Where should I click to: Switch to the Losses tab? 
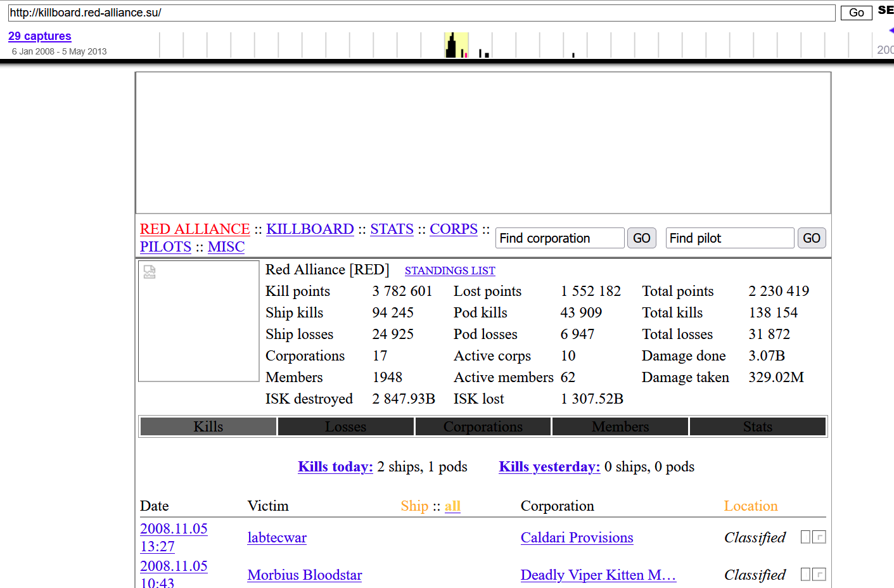(346, 426)
